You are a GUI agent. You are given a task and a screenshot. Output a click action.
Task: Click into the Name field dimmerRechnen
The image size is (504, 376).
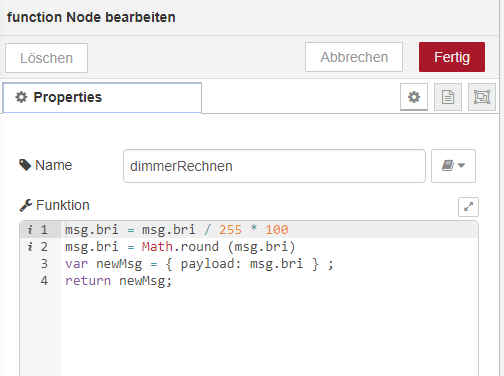click(274, 166)
